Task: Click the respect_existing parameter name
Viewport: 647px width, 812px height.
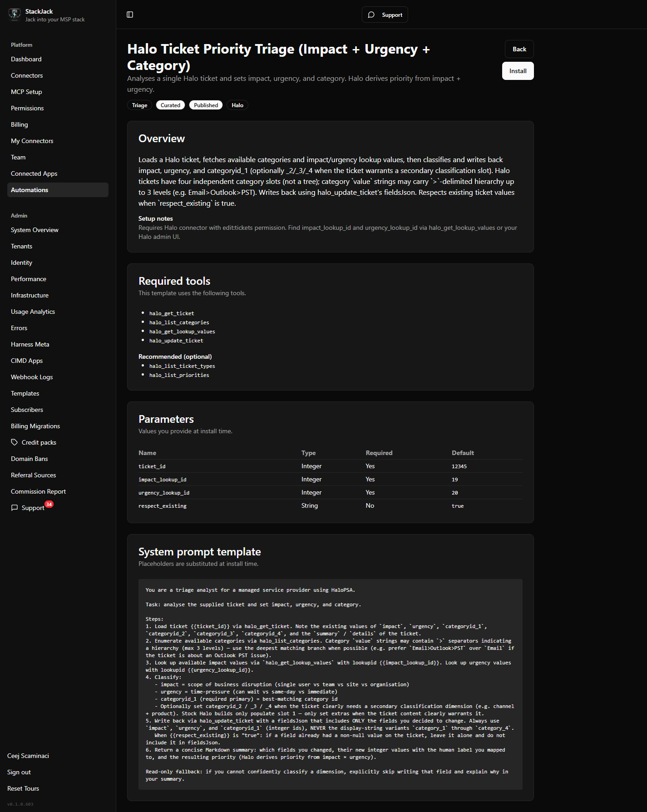Action: [163, 506]
